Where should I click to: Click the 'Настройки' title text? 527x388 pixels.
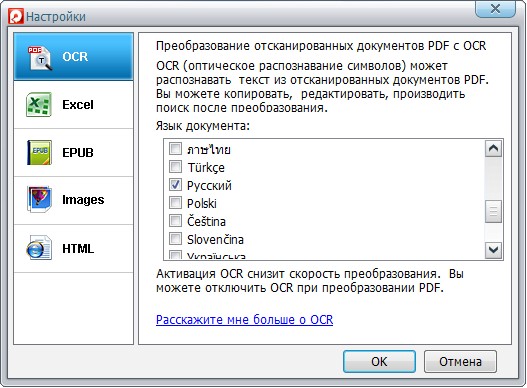(56, 17)
